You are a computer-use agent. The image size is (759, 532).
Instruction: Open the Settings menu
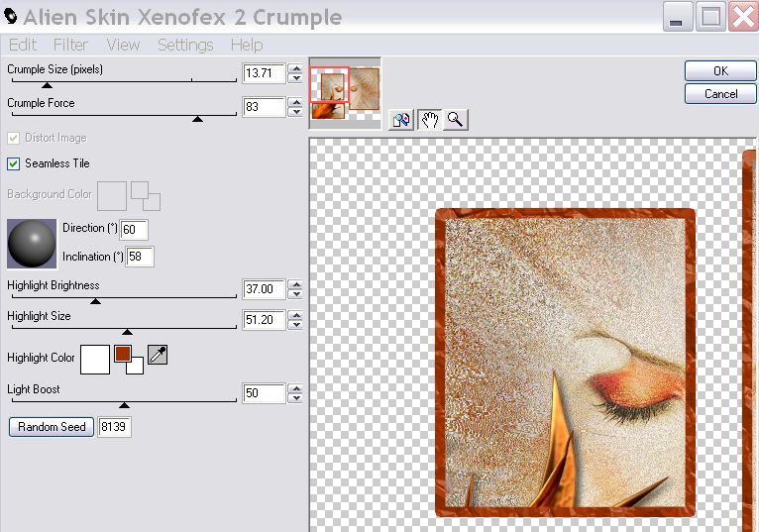coord(185,45)
